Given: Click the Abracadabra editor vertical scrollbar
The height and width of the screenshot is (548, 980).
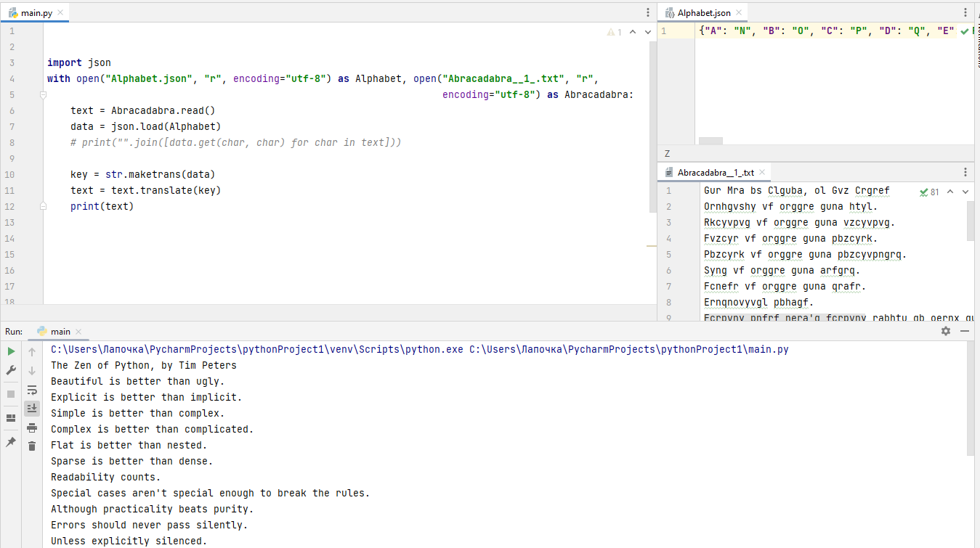Looking at the screenshot, I should pos(971,221).
